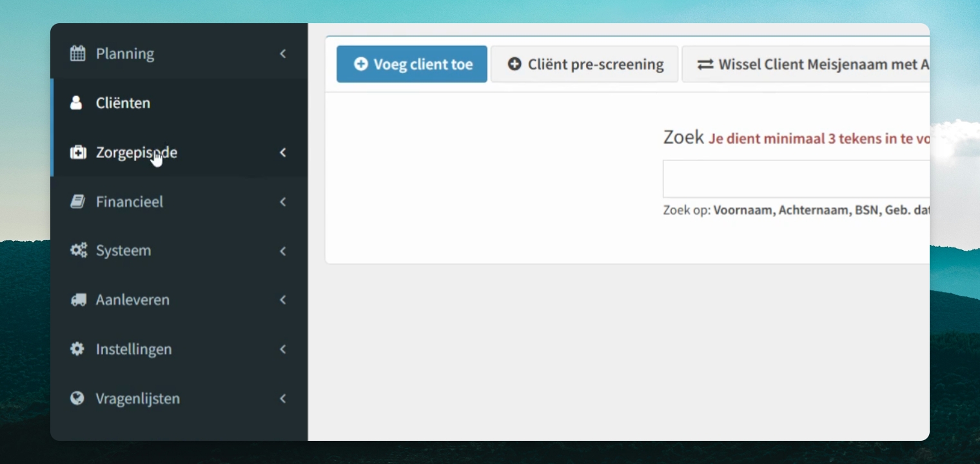Expand the Planning submenu chevron
The width and height of the screenshot is (980, 464).
(282, 53)
